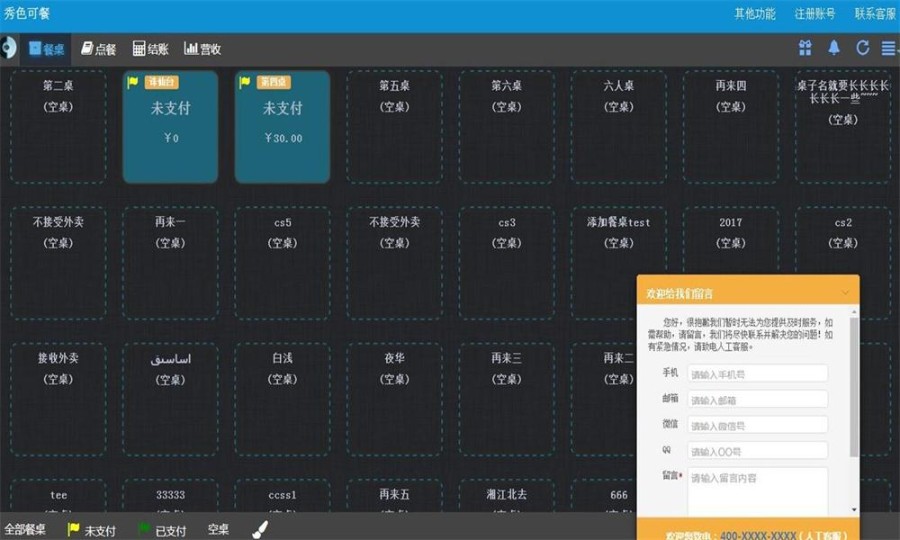
Task: Open the unpaid ¥30.00 table card
Action: 282,126
